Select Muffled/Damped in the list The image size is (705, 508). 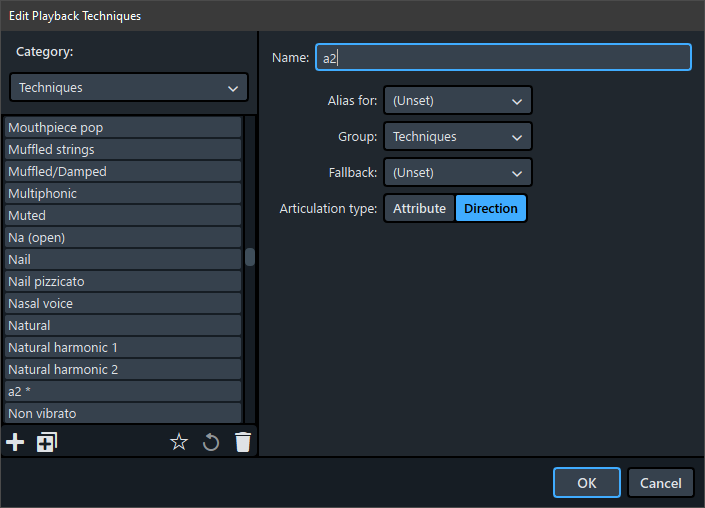pyautogui.click(x=123, y=172)
